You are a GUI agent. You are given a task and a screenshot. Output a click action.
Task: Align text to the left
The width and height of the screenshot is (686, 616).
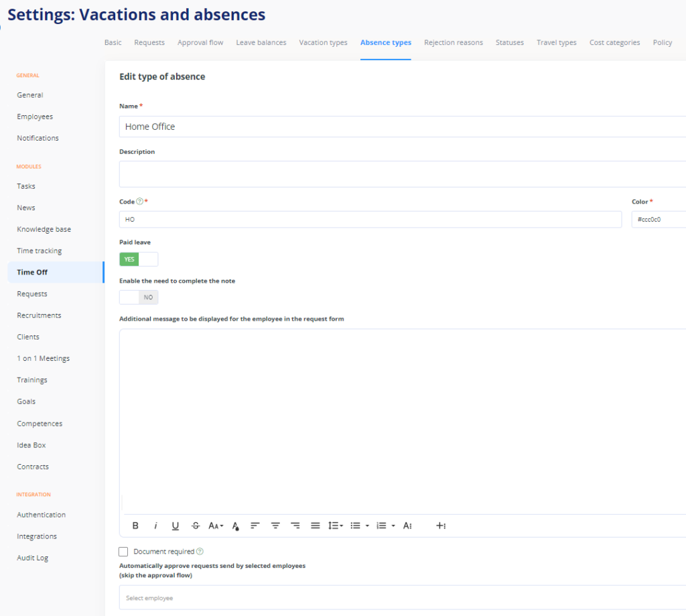pos(255,526)
